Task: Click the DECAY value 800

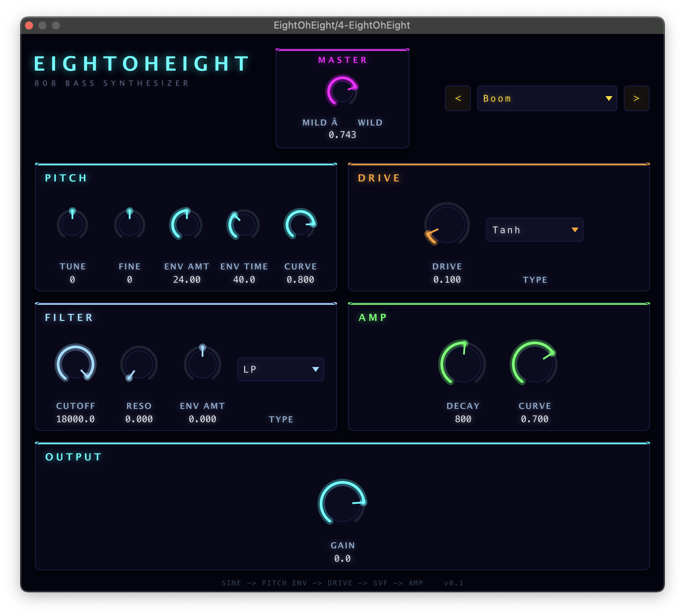Action: pos(463,419)
